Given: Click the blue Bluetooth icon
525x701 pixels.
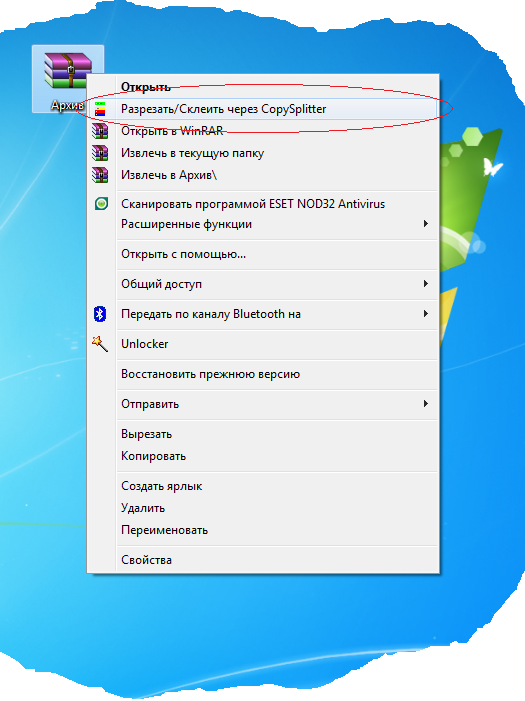Looking at the screenshot, I should tap(100, 314).
